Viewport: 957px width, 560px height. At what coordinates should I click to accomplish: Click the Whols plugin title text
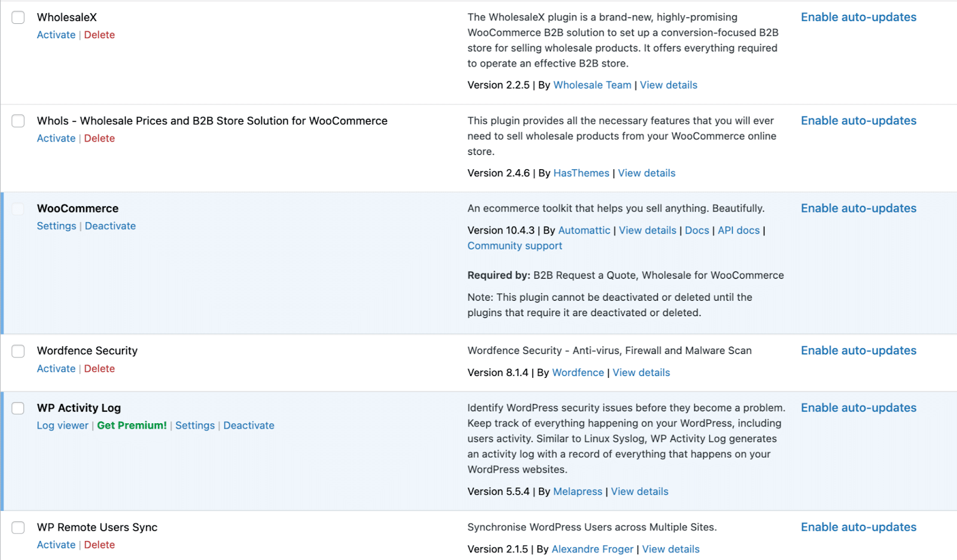[x=212, y=121]
